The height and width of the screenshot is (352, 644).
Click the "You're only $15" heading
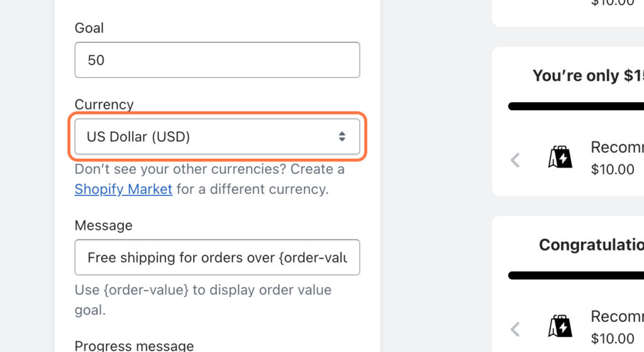[x=588, y=76]
